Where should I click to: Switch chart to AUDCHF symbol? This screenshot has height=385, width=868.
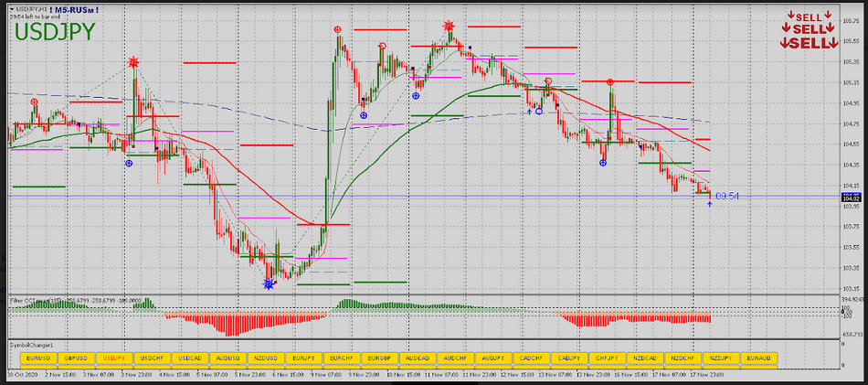click(455, 358)
